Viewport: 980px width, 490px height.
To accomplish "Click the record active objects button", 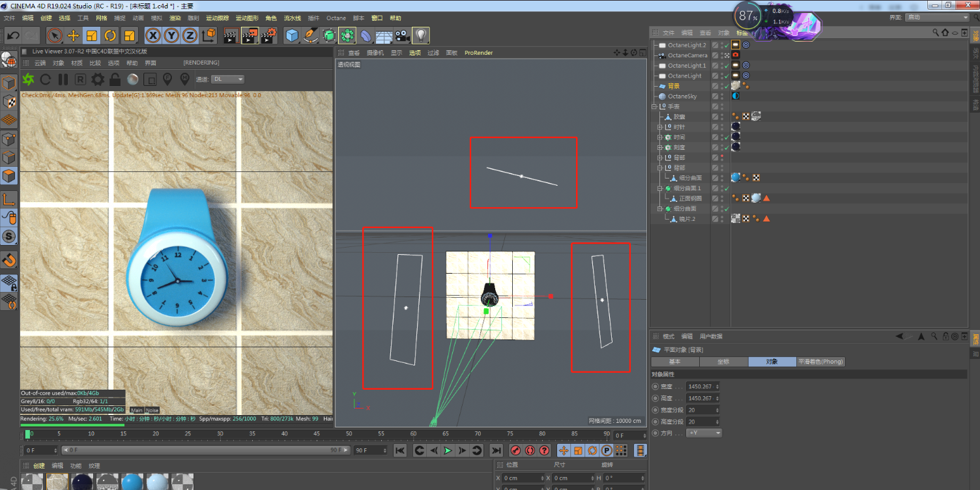I will (515, 450).
